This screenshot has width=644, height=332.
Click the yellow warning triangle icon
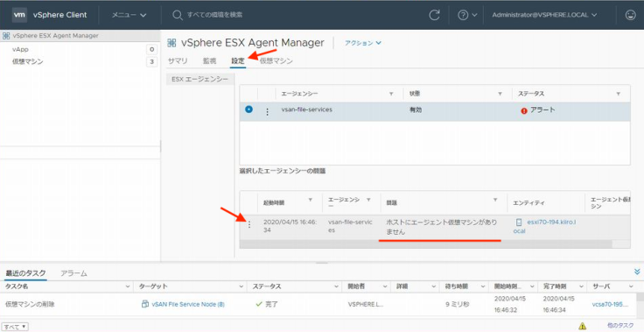point(582,326)
